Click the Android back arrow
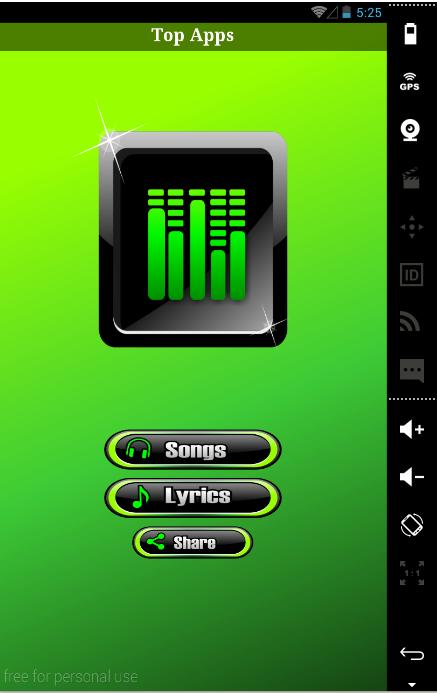437x693 pixels. [x=412, y=654]
